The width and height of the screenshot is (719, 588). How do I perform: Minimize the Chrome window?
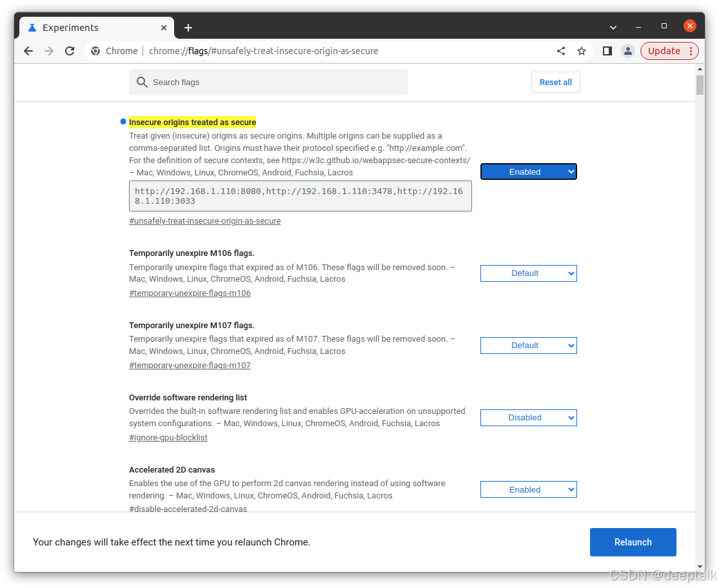pyautogui.click(x=638, y=27)
